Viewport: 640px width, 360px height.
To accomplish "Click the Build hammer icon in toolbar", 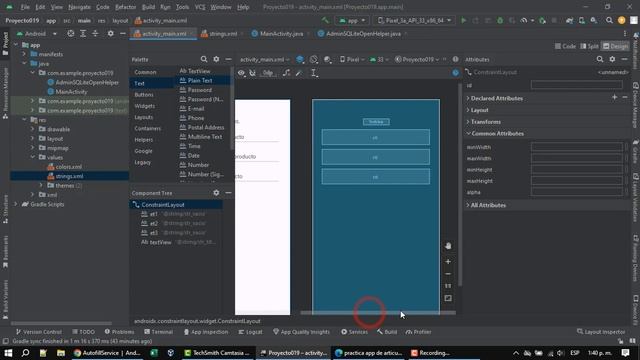I will (325, 20).
